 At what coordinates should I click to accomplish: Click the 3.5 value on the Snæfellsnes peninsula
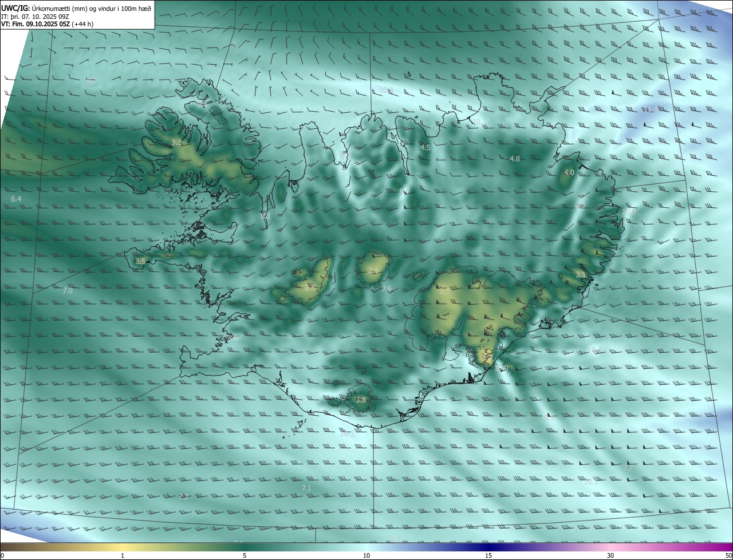tap(140, 261)
